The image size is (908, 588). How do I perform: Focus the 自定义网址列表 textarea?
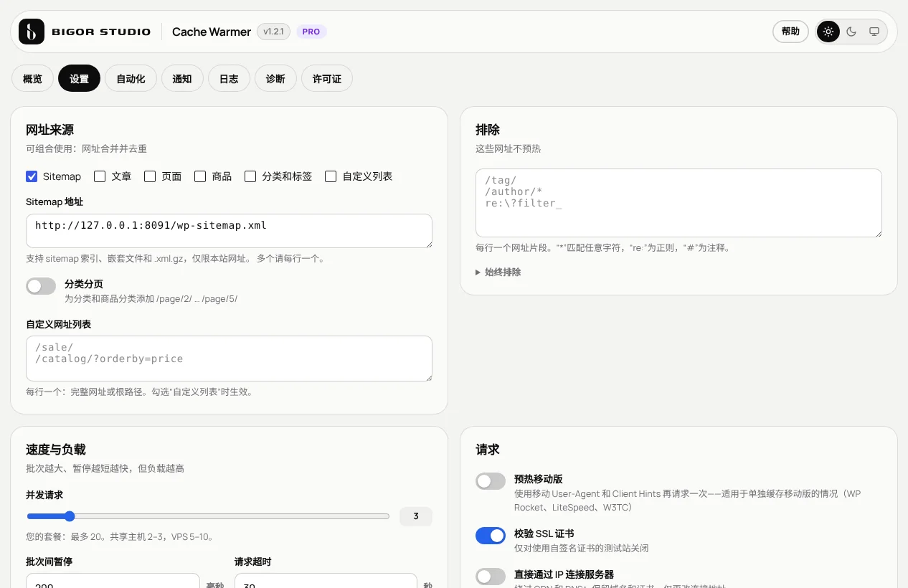229,359
